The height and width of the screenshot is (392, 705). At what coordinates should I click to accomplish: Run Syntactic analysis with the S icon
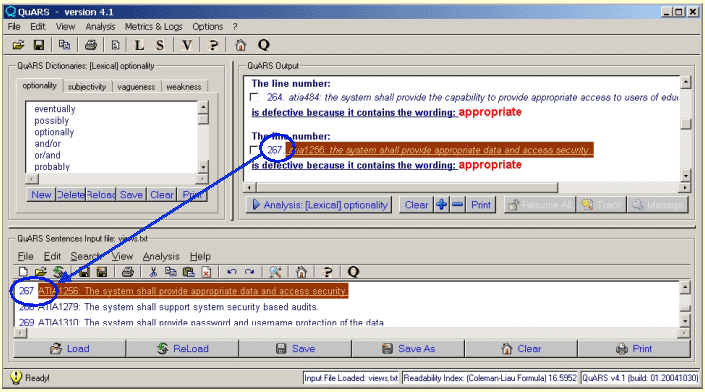160,45
